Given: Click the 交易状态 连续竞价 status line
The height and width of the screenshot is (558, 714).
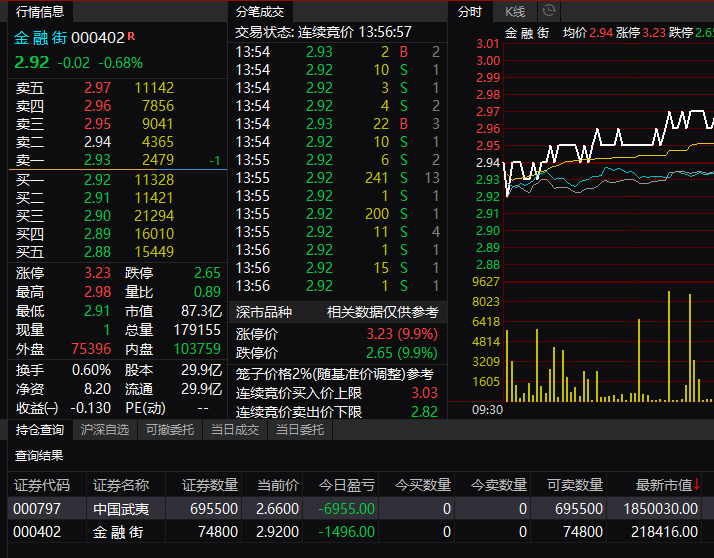Looking at the screenshot, I should coord(323,32).
